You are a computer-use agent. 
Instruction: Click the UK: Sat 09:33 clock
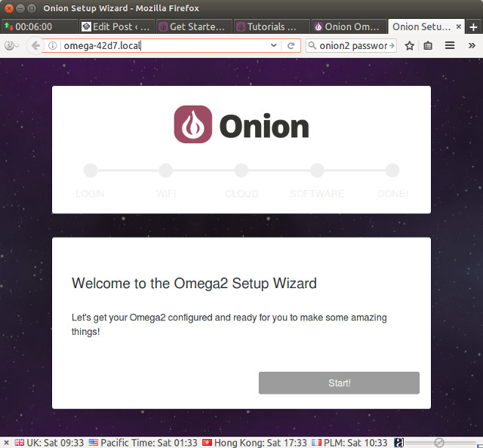(49, 443)
